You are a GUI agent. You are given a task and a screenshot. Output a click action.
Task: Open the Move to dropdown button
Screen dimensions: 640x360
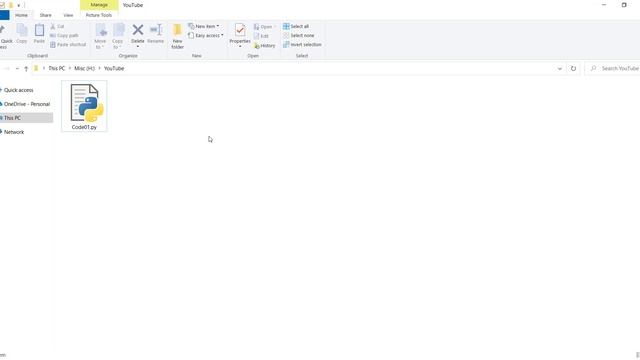pos(100,36)
